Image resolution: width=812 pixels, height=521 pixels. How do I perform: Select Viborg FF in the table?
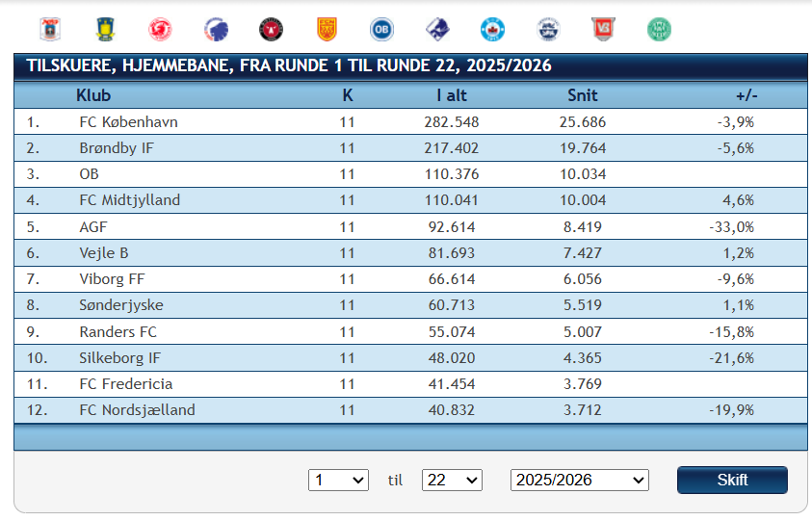(x=112, y=279)
